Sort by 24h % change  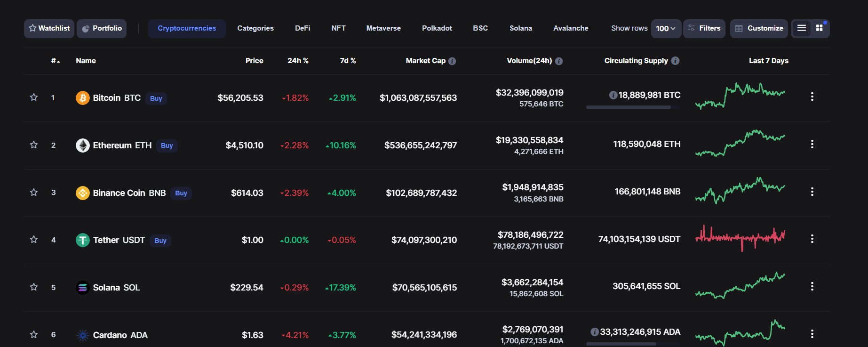(298, 61)
